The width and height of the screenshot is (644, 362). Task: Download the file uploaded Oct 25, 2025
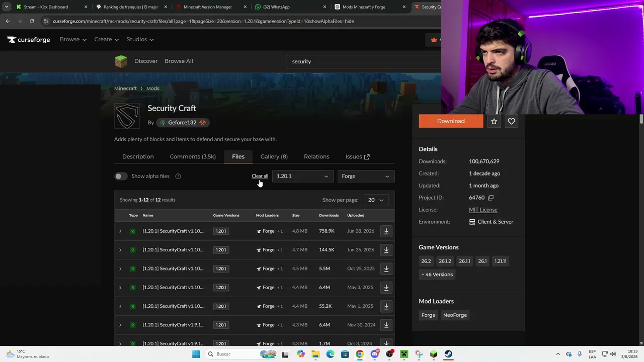click(386, 268)
